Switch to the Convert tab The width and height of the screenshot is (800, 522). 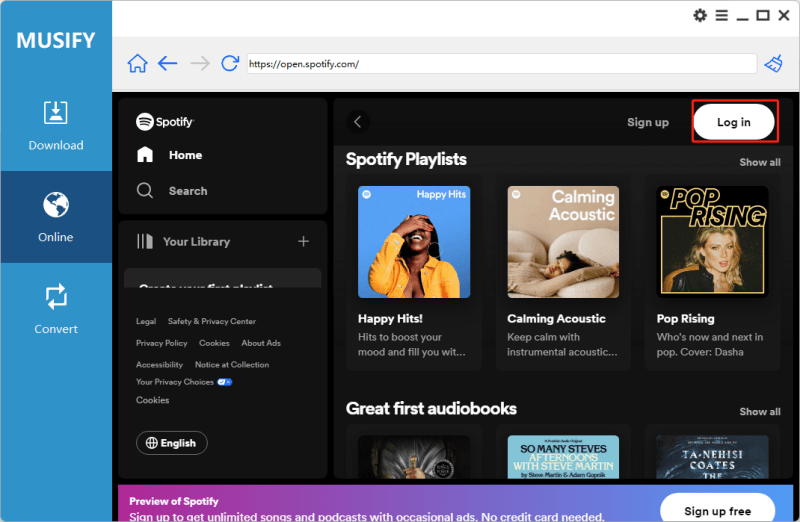(x=56, y=309)
